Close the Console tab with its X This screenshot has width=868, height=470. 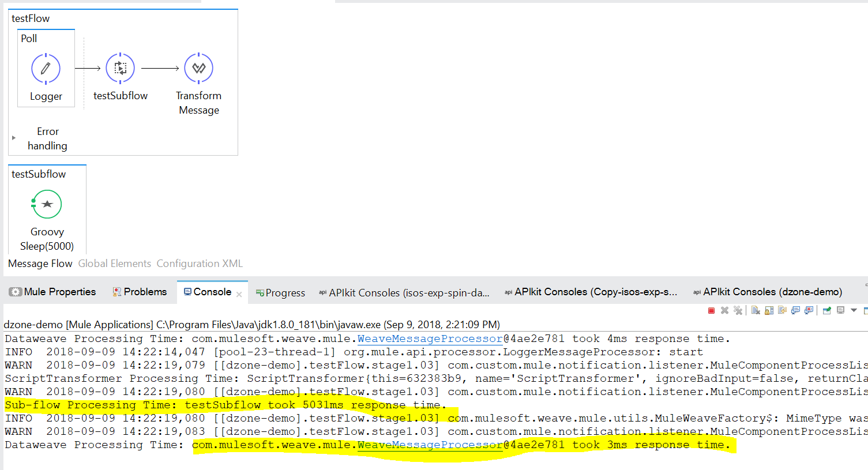pyautogui.click(x=239, y=294)
